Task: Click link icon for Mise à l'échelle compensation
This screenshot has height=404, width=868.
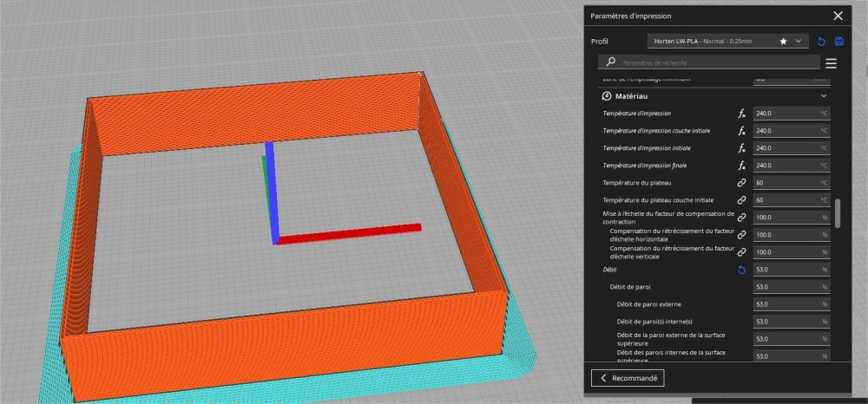Action: tap(742, 218)
